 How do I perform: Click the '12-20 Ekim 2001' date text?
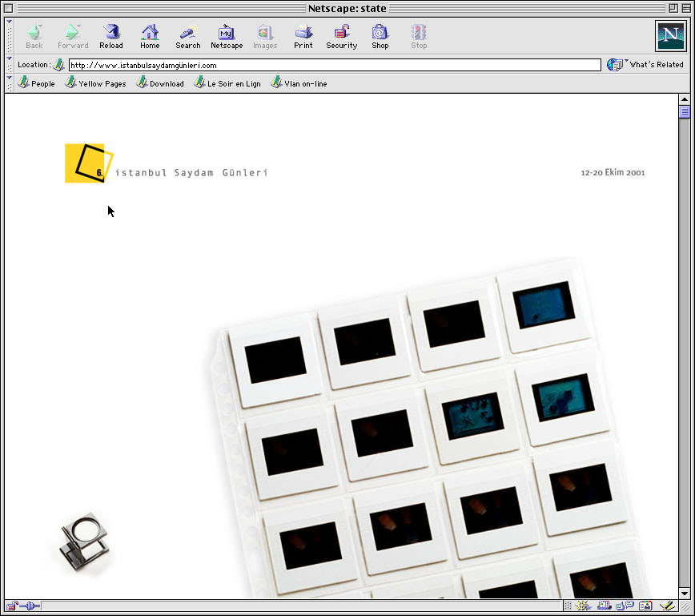pos(613,172)
